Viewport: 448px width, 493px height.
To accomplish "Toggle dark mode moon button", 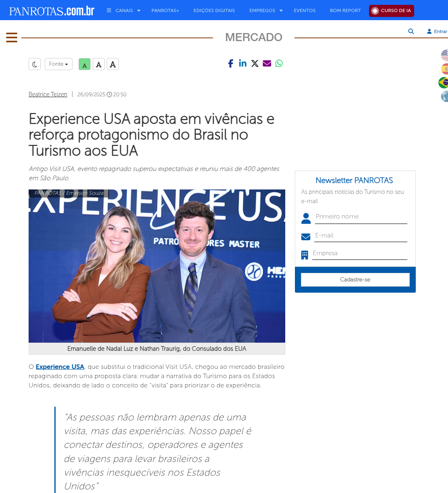I will coord(35,64).
